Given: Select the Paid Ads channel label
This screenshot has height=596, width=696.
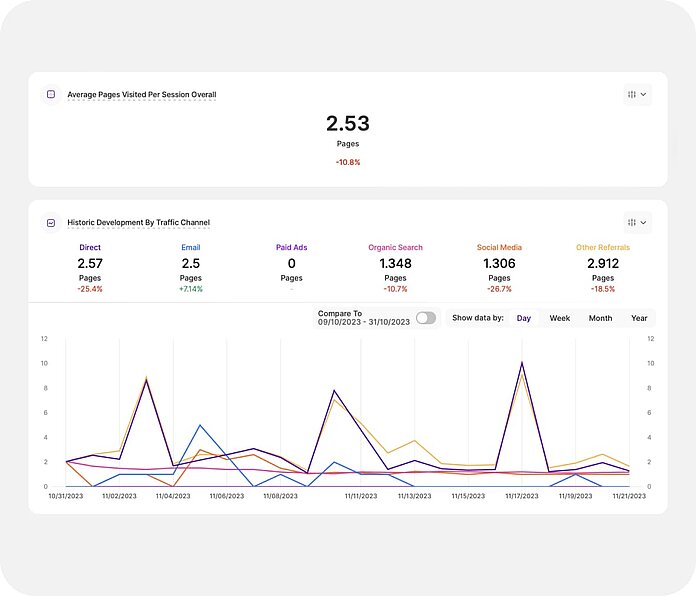Looking at the screenshot, I should coord(292,247).
